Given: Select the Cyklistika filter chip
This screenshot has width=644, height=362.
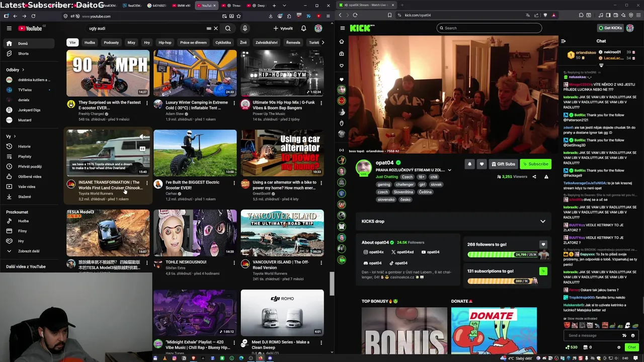Looking at the screenshot, I should tap(223, 42).
